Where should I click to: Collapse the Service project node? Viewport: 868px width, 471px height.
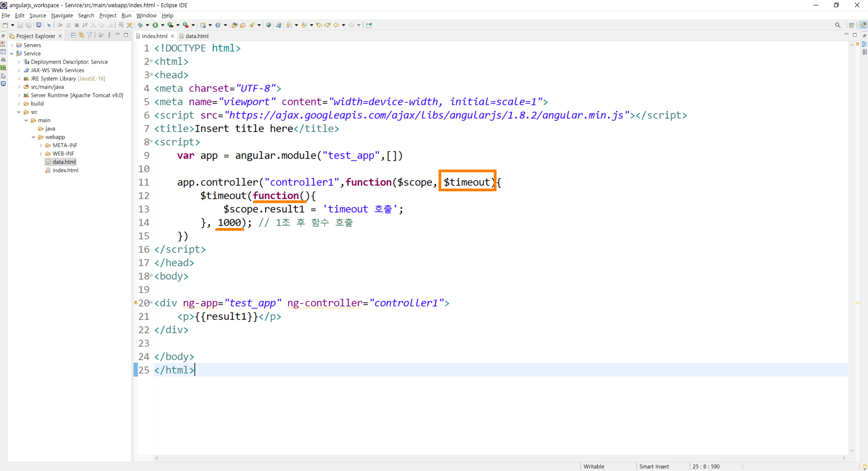click(x=12, y=53)
